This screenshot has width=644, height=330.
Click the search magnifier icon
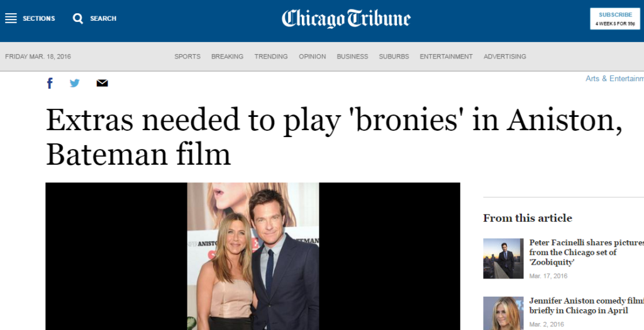[77, 18]
